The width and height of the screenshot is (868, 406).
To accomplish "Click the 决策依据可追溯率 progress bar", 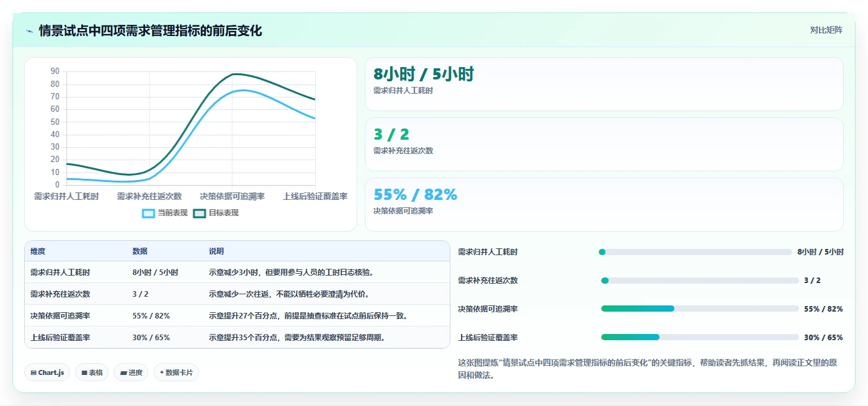I will [700, 309].
